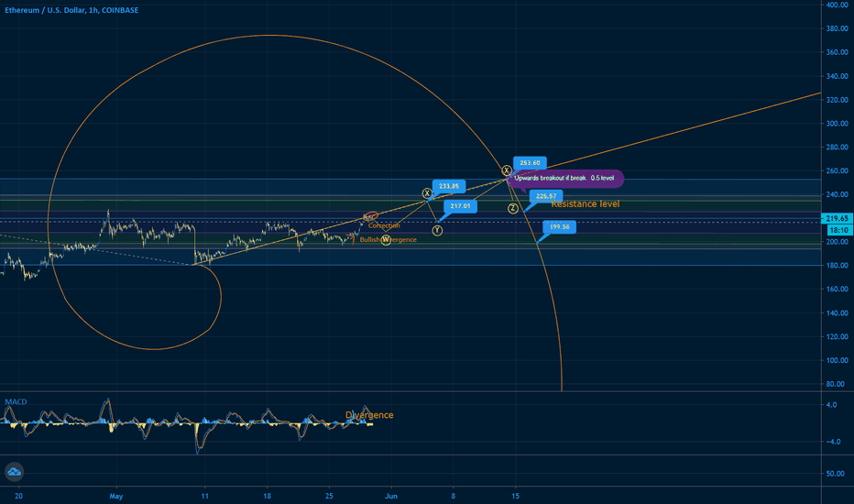Click the 'Divergence' label in MACD pane
This screenshot has width=854, height=504.
[369, 414]
